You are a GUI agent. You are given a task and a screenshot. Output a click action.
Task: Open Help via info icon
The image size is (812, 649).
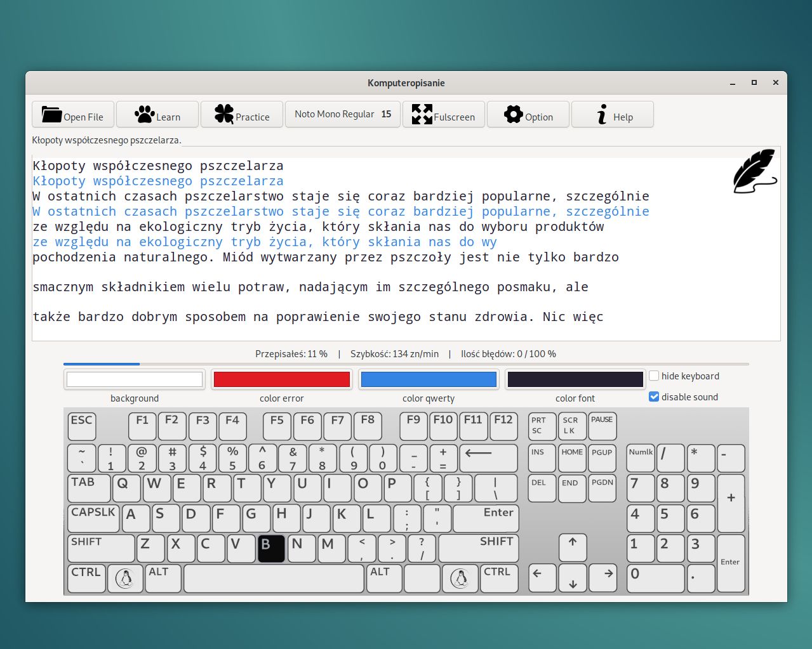(x=613, y=115)
